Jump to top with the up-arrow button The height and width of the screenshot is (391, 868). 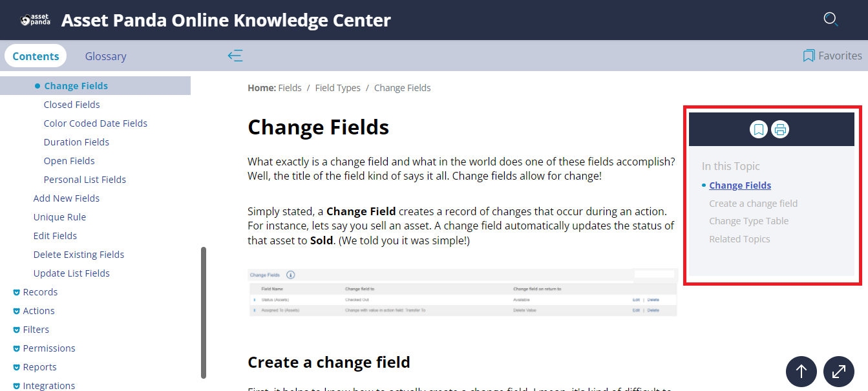tap(801, 372)
